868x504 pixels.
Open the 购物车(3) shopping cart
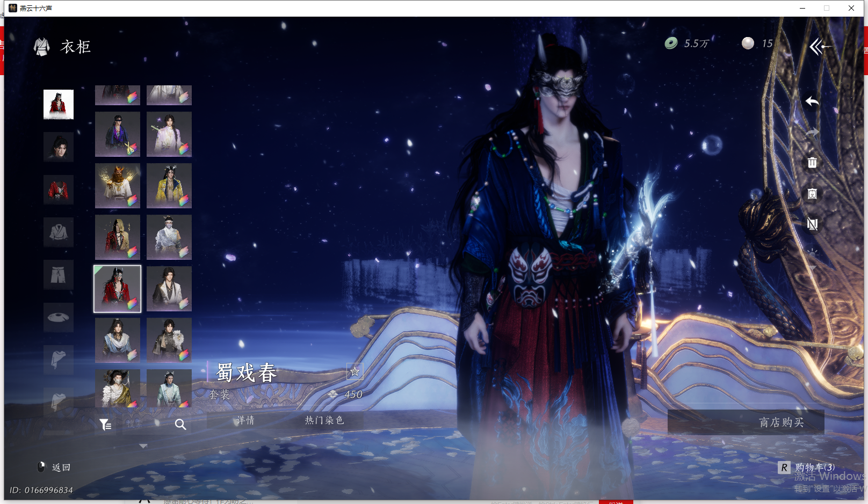pos(814,468)
